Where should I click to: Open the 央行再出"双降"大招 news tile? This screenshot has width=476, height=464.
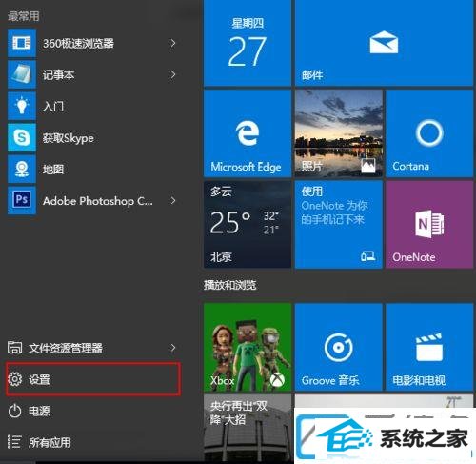click(x=248, y=428)
